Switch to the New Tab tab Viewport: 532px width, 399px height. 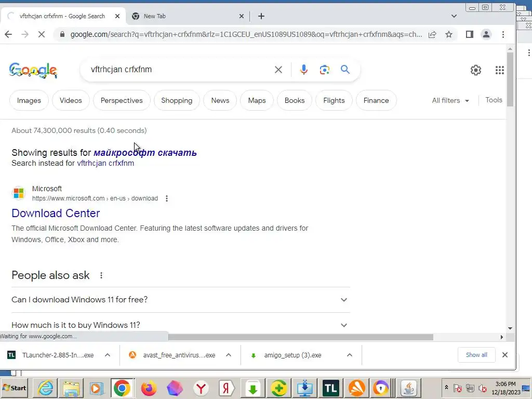tap(185, 16)
